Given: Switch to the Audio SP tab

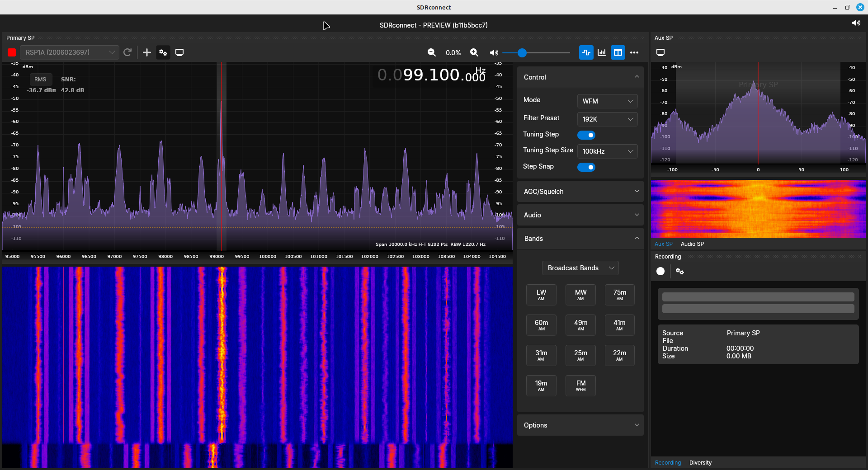Looking at the screenshot, I should (692, 244).
